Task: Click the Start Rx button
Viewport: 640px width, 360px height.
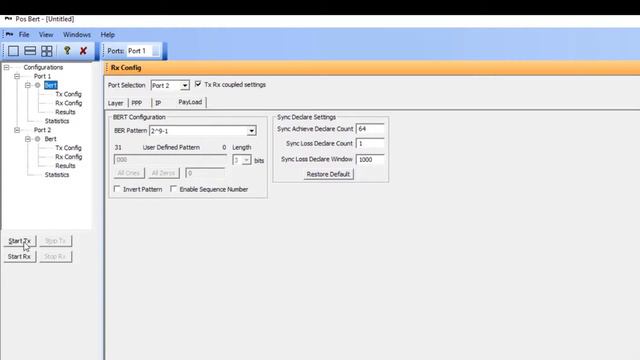Action: pyautogui.click(x=20, y=256)
